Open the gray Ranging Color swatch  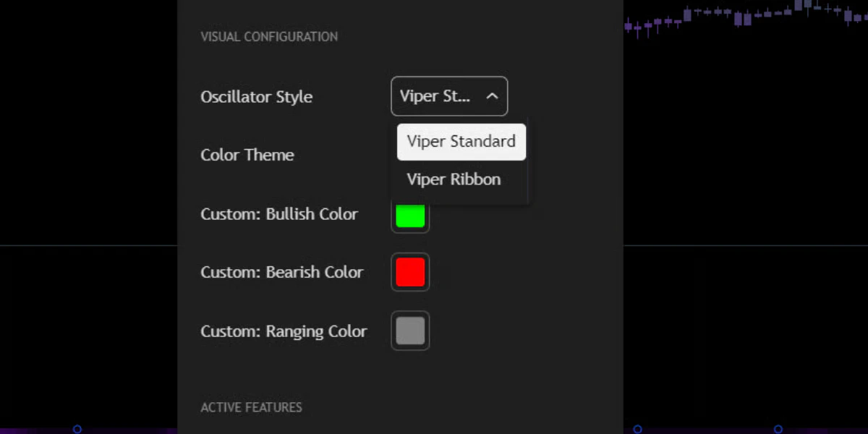tap(410, 331)
